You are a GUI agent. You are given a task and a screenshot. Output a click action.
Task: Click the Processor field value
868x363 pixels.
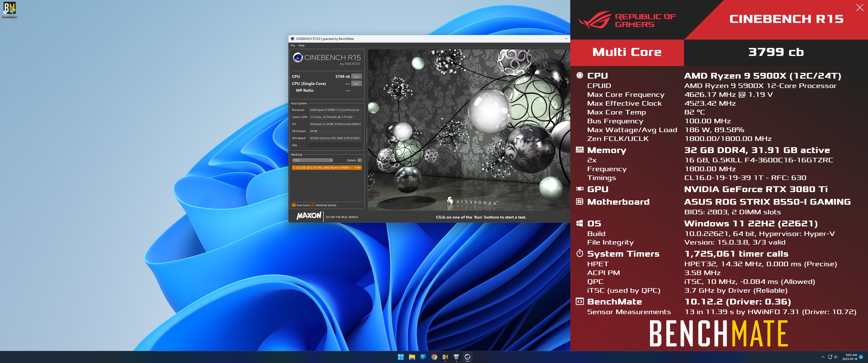(x=335, y=110)
